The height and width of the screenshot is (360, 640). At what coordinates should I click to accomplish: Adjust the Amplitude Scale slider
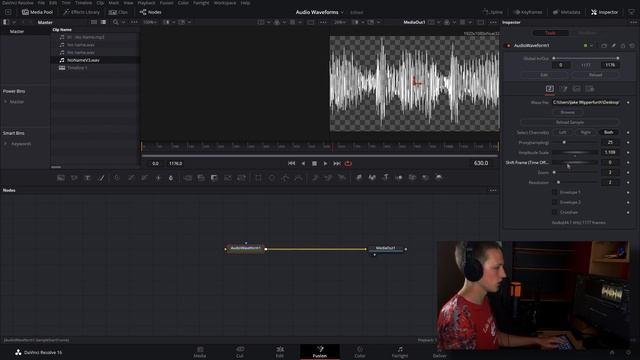coord(576,153)
